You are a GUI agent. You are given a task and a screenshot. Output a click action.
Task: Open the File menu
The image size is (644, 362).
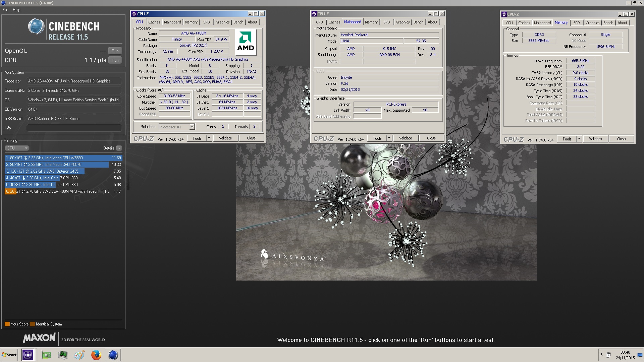[5, 10]
